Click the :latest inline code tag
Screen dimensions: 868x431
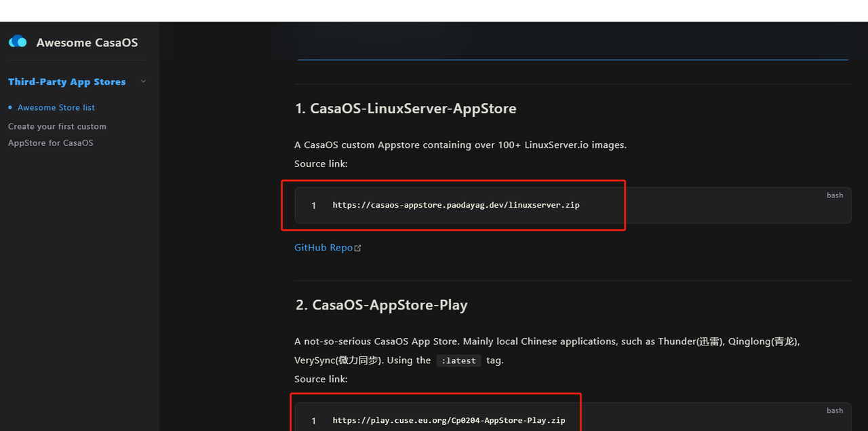[458, 361]
